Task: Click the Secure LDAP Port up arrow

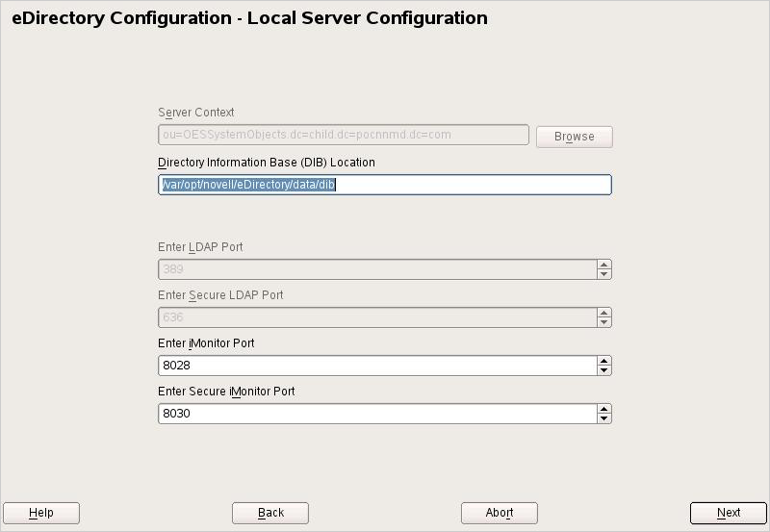Action: 604,313
